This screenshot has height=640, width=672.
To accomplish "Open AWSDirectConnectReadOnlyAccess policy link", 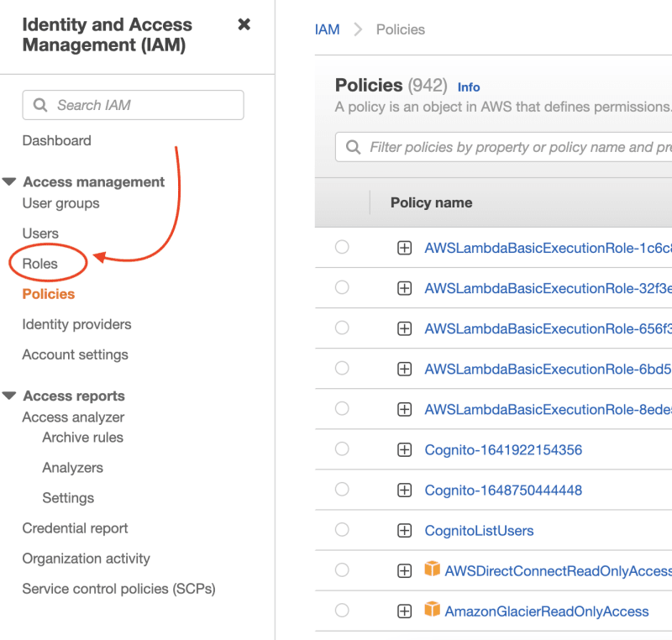I will click(558, 571).
